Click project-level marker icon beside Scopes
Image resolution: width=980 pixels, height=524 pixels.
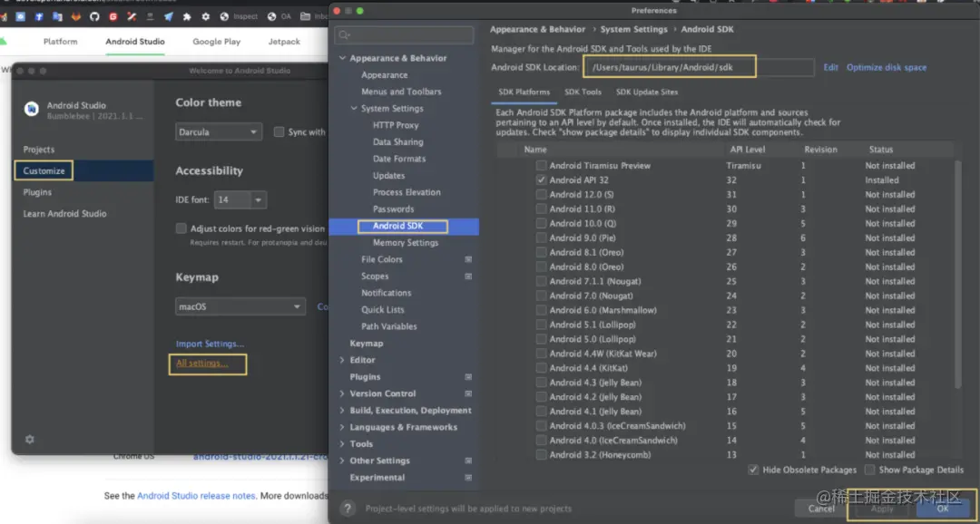pos(468,277)
